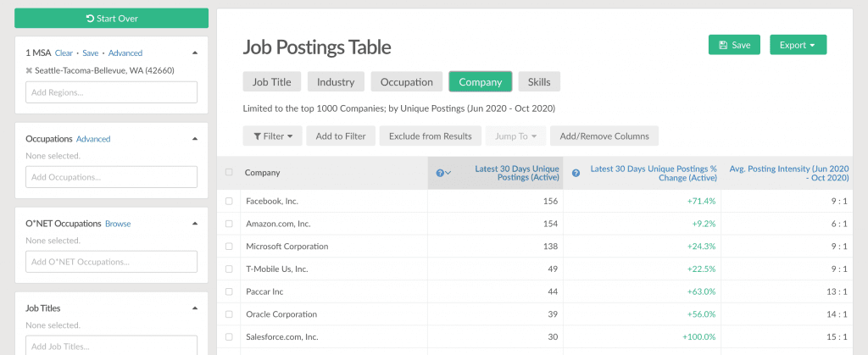Screen dimensions: 868x355
Task: Click help icon beside Latest 30 Days Unique Postings
Action: coord(440,173)
